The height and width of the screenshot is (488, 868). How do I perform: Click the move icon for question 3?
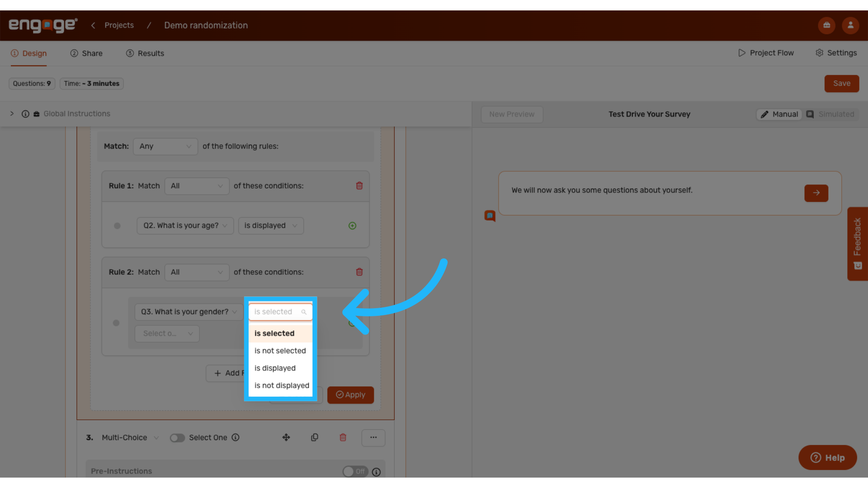click(x=286, y=437)
